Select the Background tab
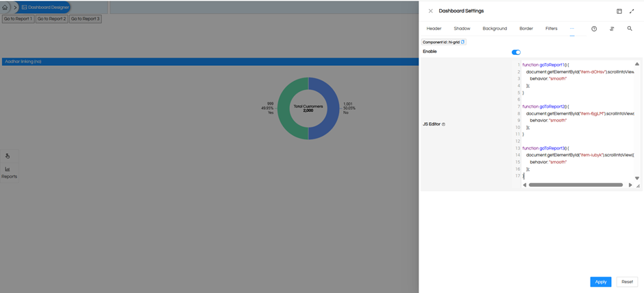Image resolution: width=644 pixels, height=293 pixels. point(495,29)
